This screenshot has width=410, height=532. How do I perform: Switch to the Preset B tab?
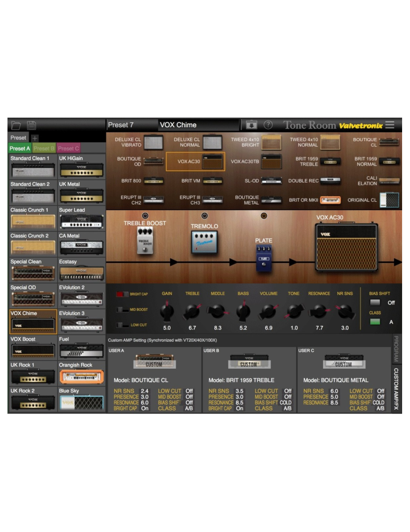44,148
